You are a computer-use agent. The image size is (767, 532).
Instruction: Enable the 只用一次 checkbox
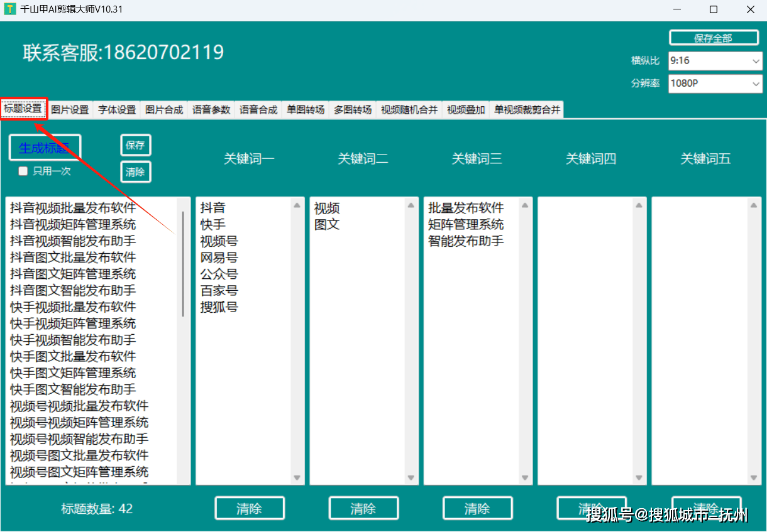click(23, 171)
